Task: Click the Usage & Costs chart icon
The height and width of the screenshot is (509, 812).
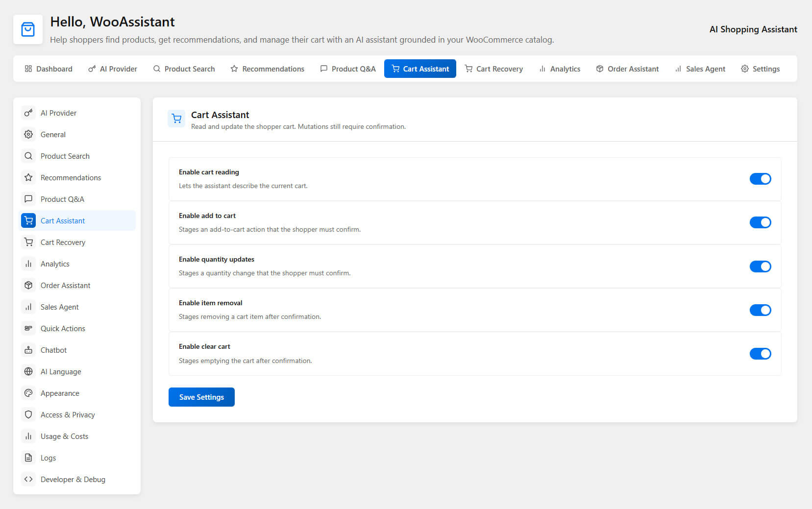Action: coord(28,436)
